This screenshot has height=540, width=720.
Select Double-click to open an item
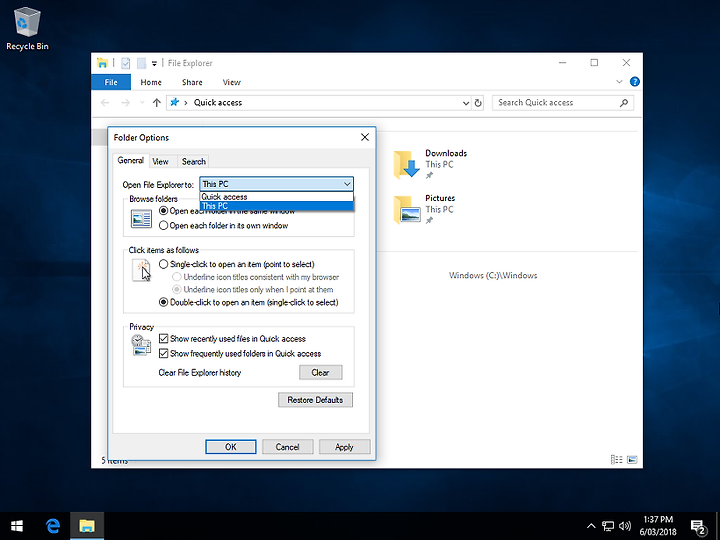[248, 302]
